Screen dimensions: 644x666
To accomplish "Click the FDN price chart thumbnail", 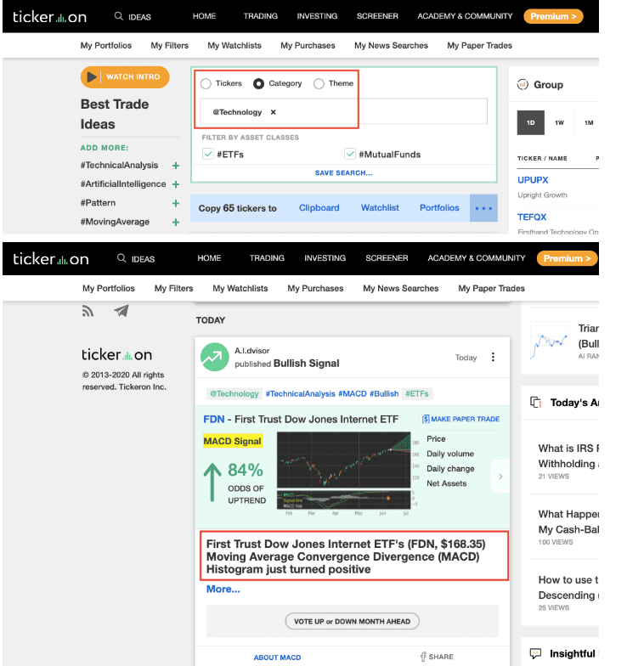I will (343, 471).
